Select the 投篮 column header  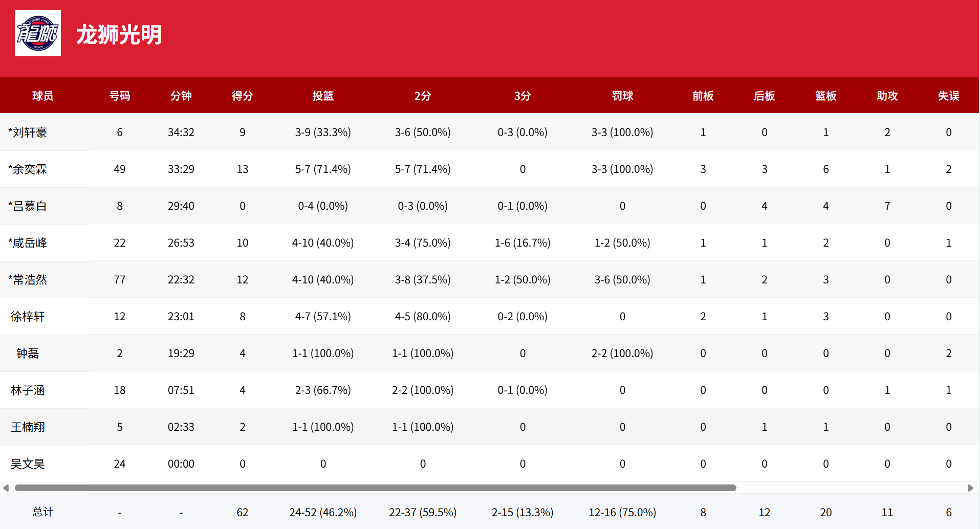tap(323, 96)
